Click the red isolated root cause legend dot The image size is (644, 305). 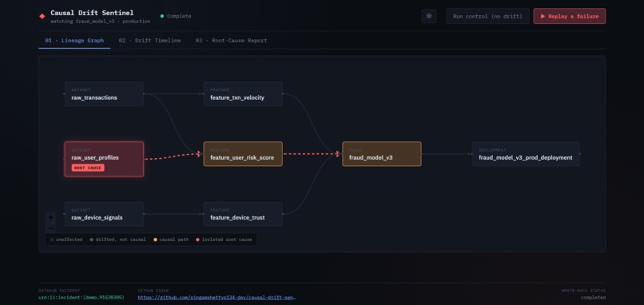197,240
